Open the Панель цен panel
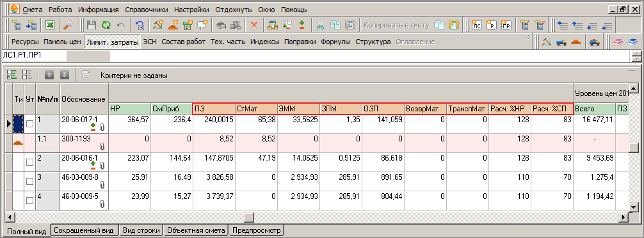The width and height of the screenshot is (644, 238). coord(62,42)
